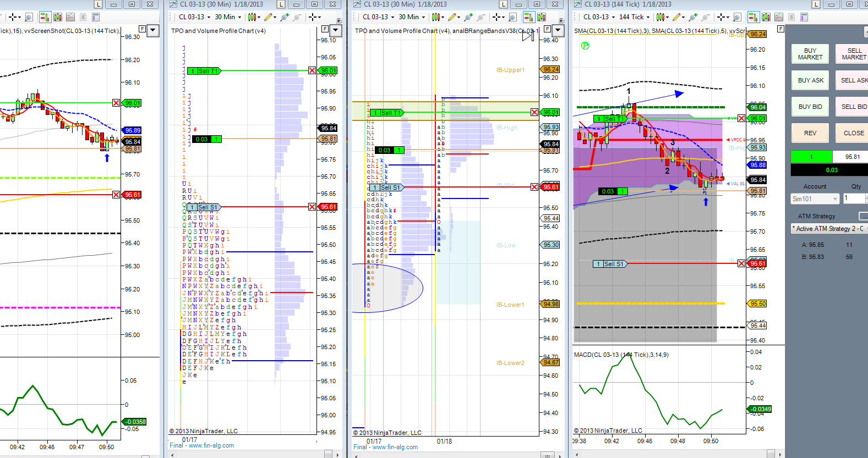Screen dimensions: 868x458
Task: Cancel Sell T1 order at 96.01 in first 30 Min window
Action: click(x=312, y=70)
